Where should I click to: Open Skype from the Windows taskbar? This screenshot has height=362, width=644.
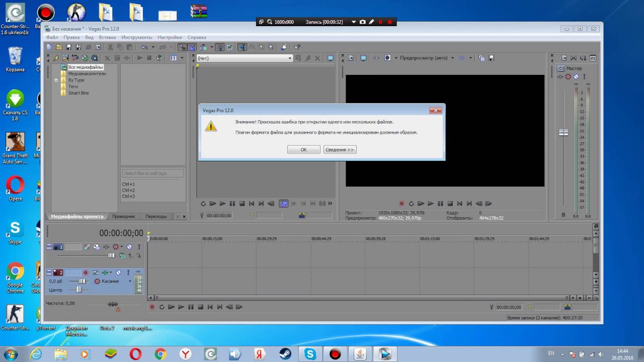point(310,354)
